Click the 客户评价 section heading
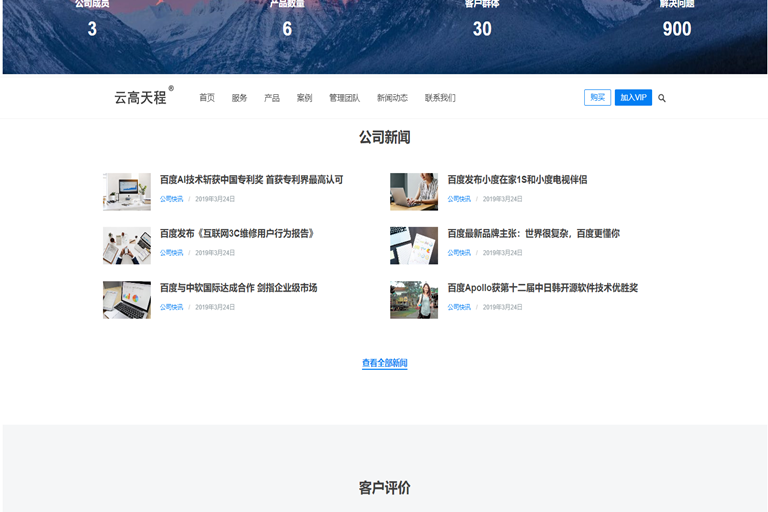768x512 pixels. pyautogui.click(x=384, y=488)
